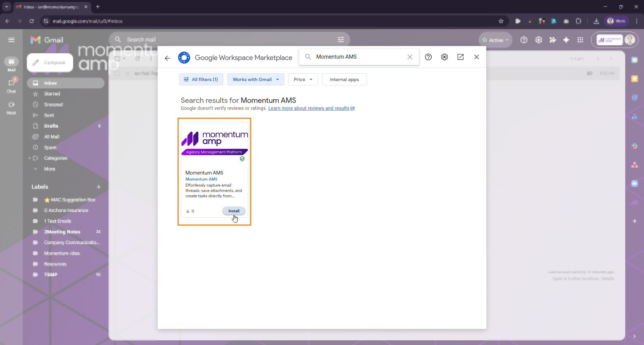Open Google apps grid

580,40
